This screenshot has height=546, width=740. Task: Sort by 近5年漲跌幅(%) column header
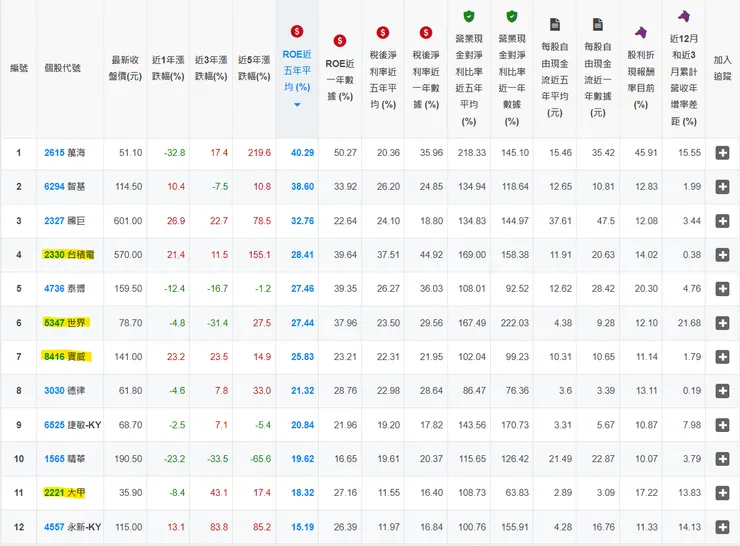click(254, 68)
